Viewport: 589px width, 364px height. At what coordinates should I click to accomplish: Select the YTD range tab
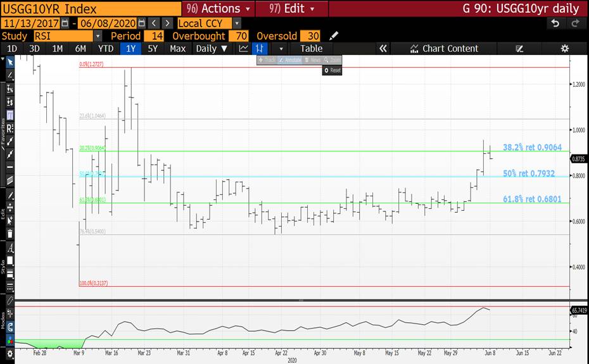(x=106, y=49)
